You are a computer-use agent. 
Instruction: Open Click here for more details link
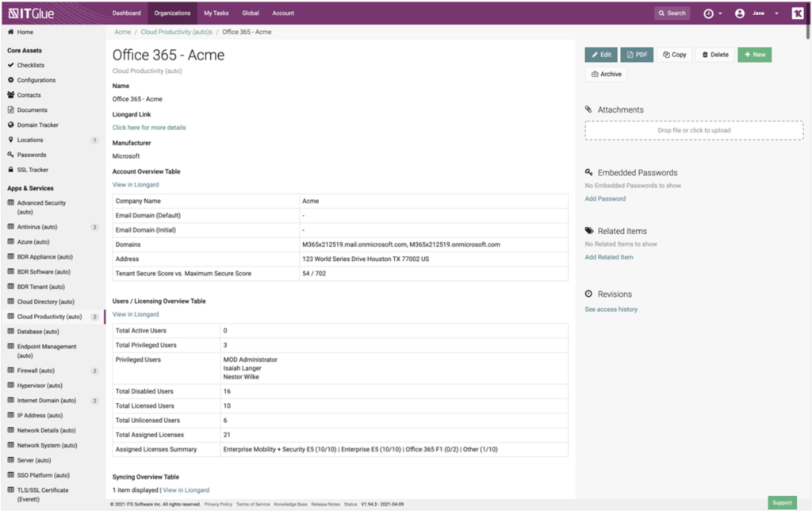click(149, 128)
